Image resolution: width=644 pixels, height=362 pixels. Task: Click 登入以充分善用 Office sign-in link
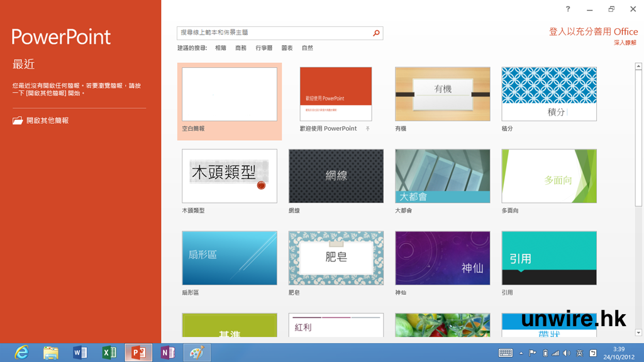[x=593, y=31]
